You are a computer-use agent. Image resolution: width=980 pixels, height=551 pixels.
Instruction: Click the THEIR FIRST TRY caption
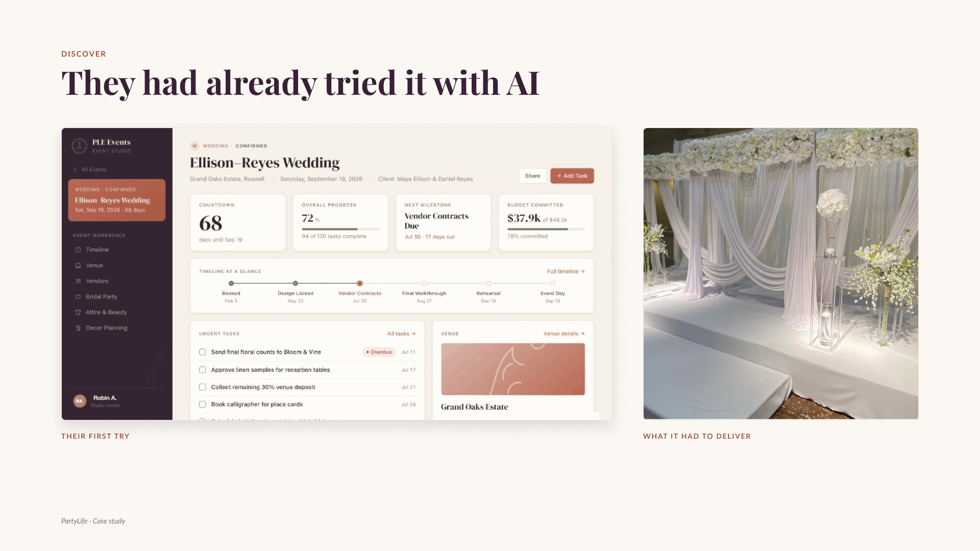95,436
